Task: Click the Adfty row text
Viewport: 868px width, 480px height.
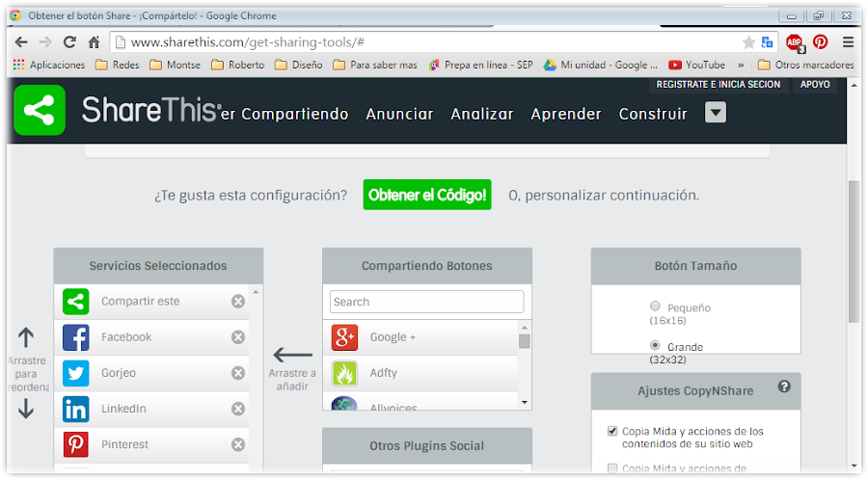Action: (384, 373)
